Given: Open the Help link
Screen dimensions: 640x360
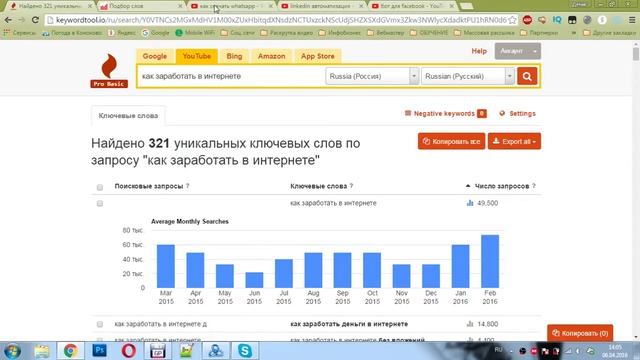Looking at the screenshot, I should click(479, 51).
